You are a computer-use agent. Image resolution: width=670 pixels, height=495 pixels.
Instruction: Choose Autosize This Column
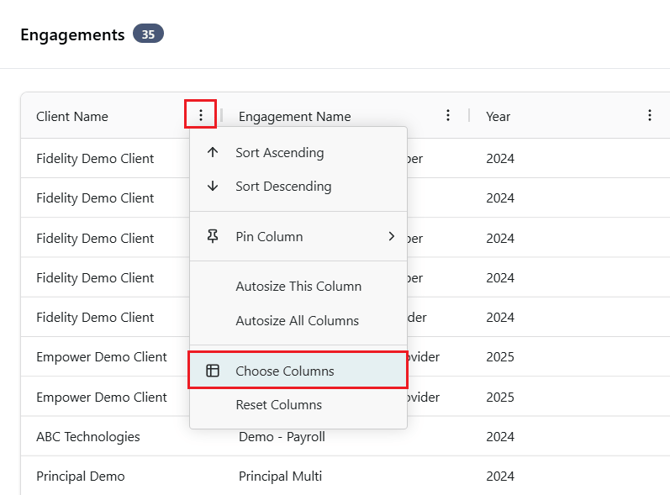tap(298, 286)
